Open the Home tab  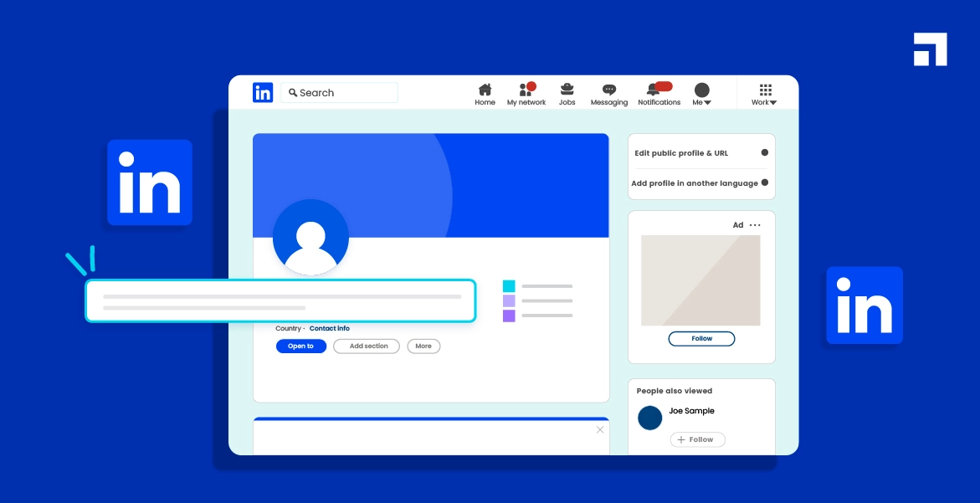(x=485, y=95)
